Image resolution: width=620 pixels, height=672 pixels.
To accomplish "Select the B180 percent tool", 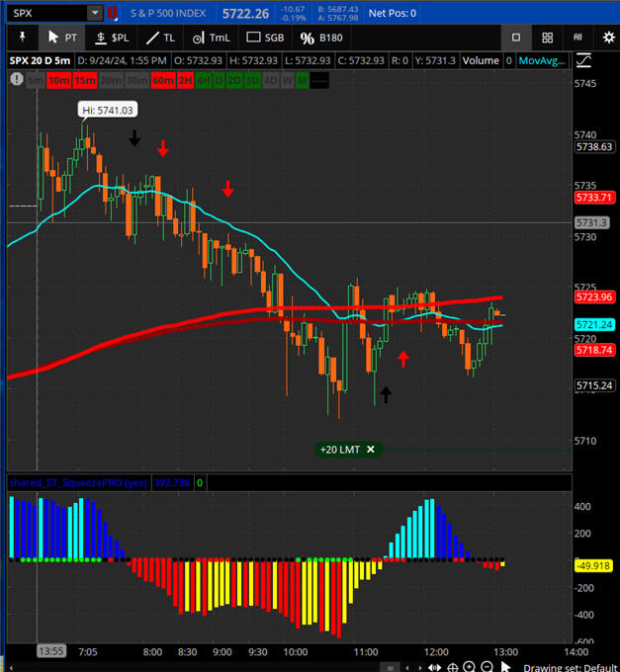I will [321, 38].
